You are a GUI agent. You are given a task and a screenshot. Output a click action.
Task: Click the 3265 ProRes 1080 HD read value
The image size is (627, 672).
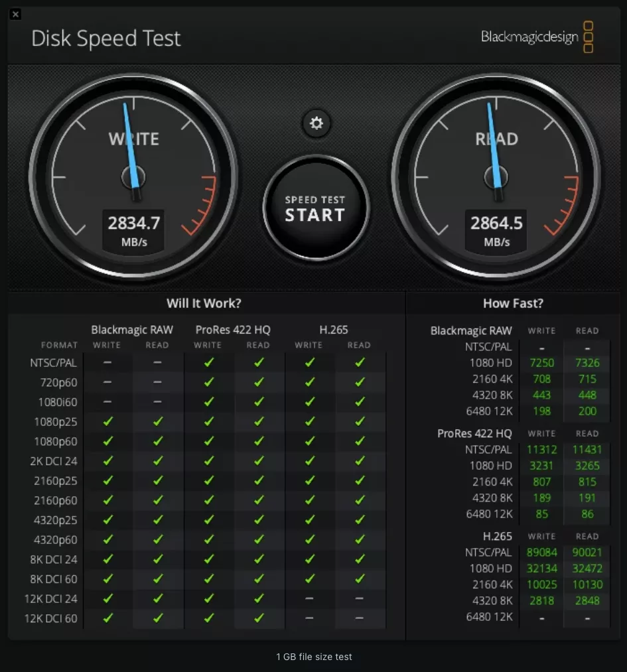click(587, 466)
